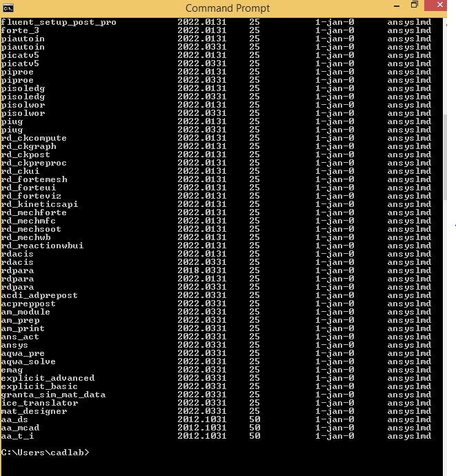This screenshot has height=476, width=456.
Task: Select the rd_ckgraph feature name
Action: (x=28, y=146)
